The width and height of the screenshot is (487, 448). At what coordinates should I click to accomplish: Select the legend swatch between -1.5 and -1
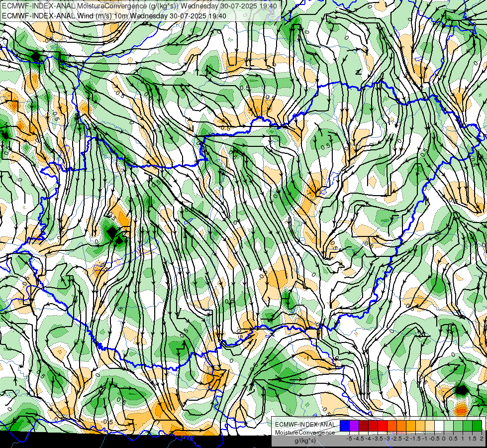pyautogui.click(x=411, y=426)
